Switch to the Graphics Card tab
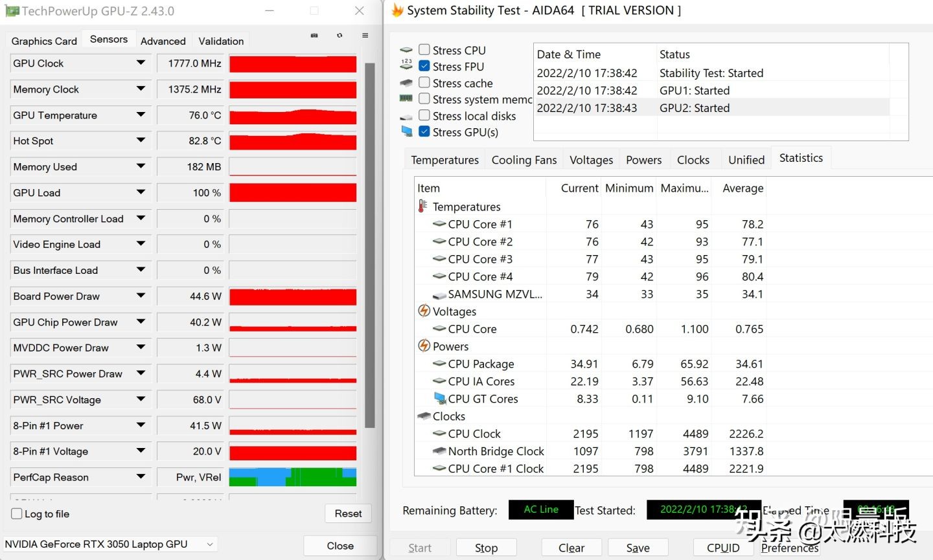This screenshot has width=933, height=560. [x=44, y=41]
